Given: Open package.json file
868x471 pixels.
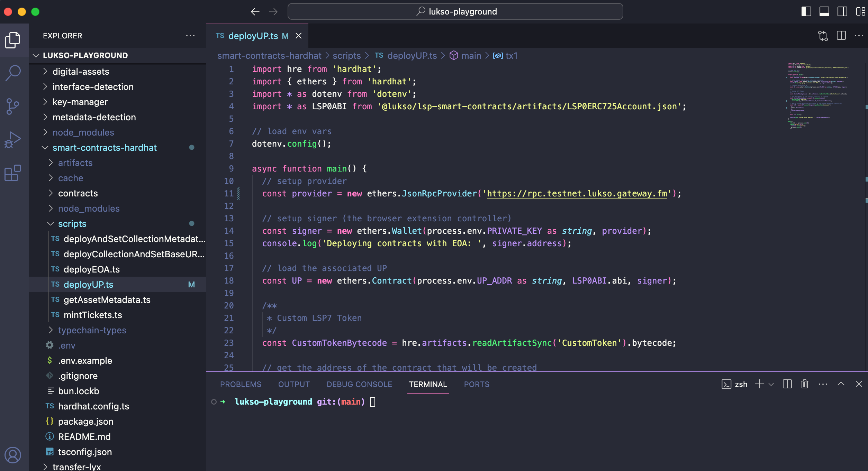Looking at the screenshot, I should (118, 422).
